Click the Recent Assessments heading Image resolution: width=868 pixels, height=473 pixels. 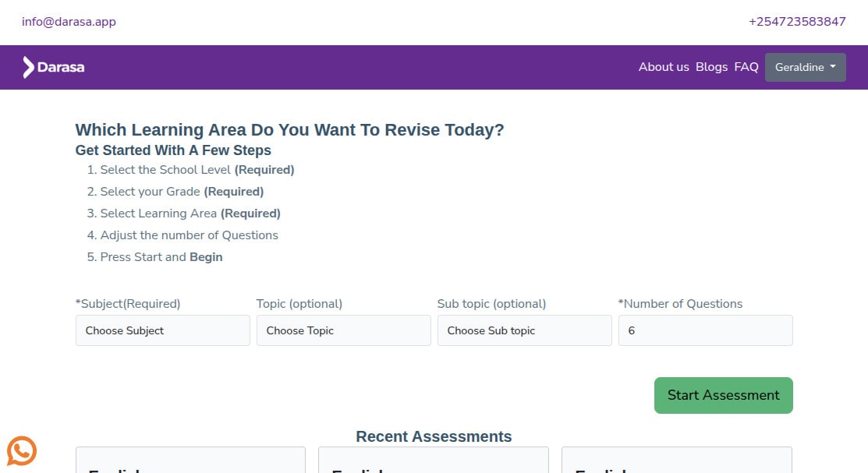point(434,436)
